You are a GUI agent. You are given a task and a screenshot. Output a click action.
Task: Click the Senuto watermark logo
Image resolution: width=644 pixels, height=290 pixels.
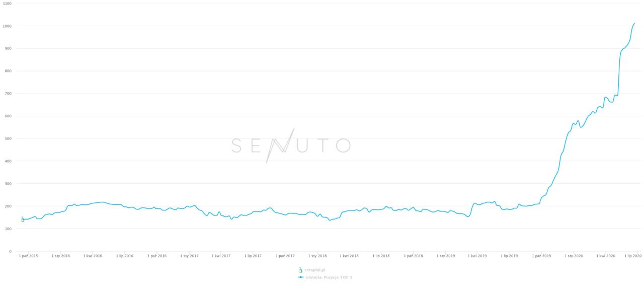(x=291, y=146)
